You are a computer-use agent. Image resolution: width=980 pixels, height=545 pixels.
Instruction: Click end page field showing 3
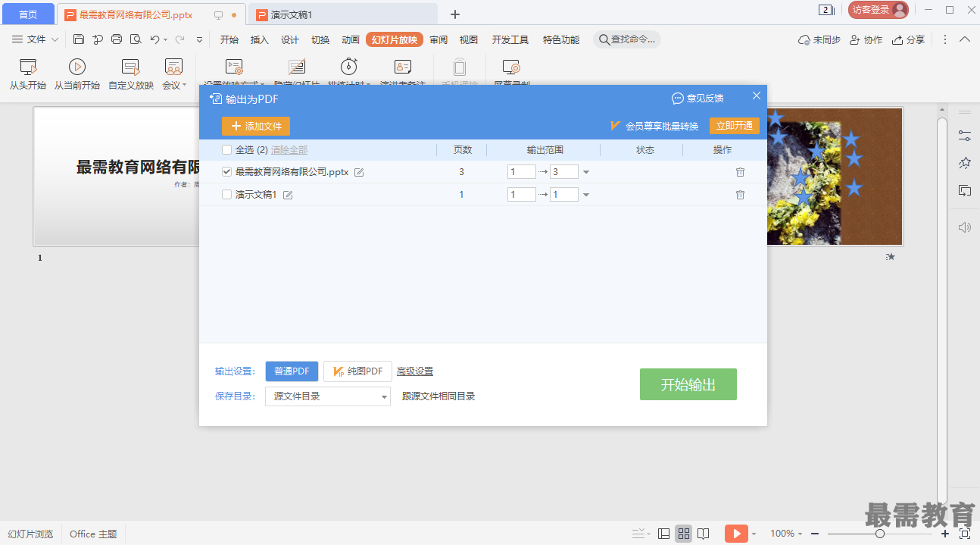564,172
